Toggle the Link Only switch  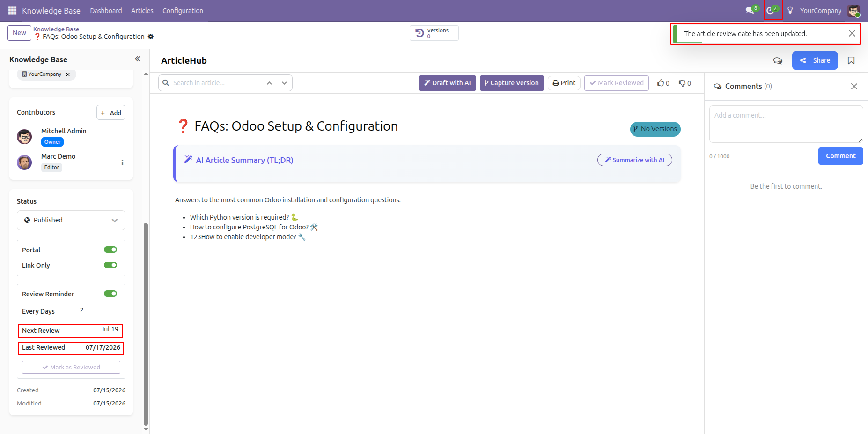110,265
